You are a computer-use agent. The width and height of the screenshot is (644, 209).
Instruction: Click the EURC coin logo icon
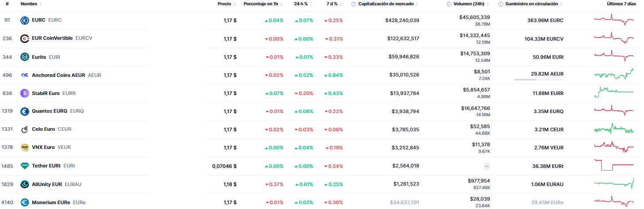[25, 20]
